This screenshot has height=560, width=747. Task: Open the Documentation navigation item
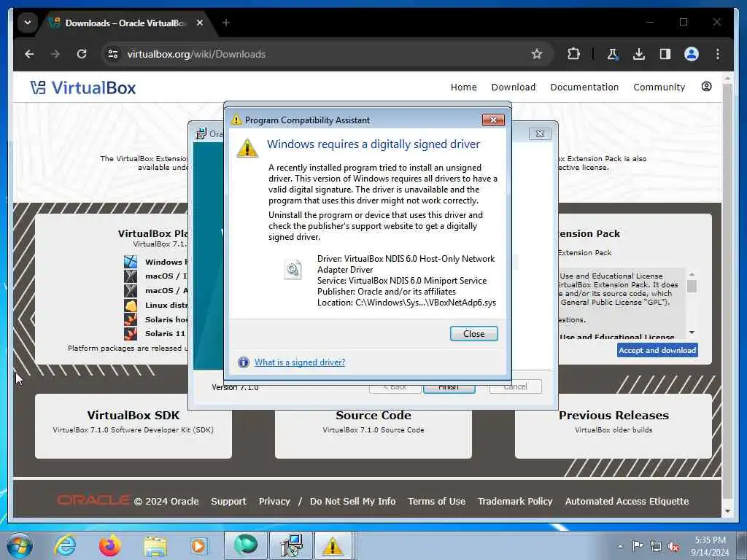[584, 87]
